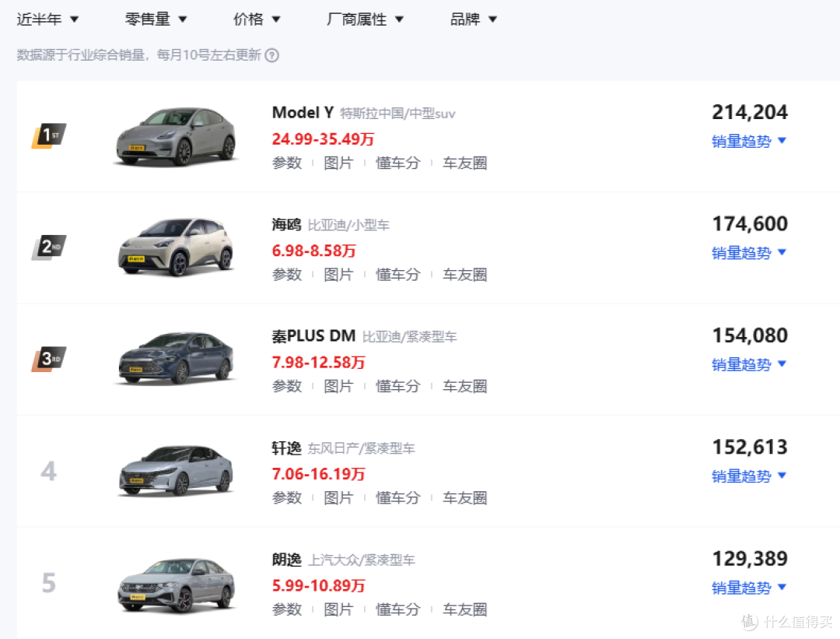Expand 销量趋势 for 海鸥
Image resolution: width=840 pixels, height=639 pixels.
(749, 252)
